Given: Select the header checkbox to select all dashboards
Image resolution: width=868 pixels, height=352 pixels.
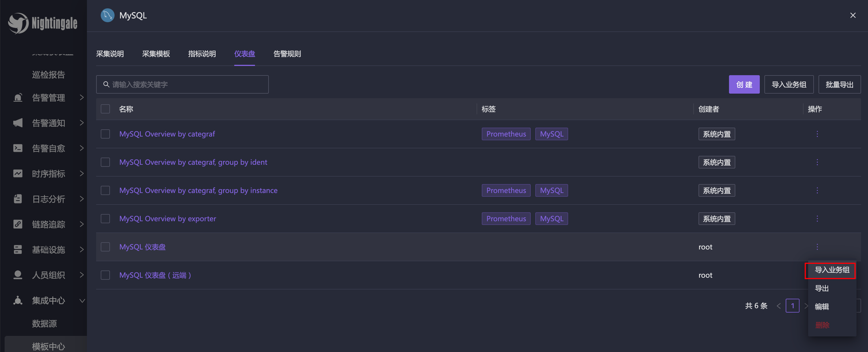Looking at the screenshot, I should coord(105,109).
